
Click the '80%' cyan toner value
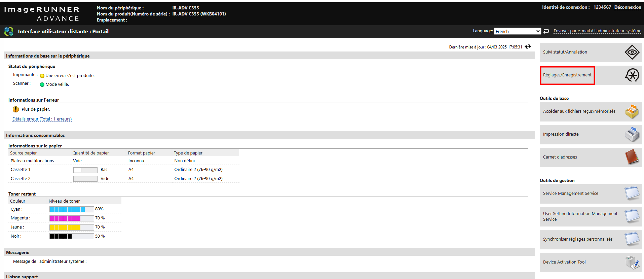click(x=99, y=209)
